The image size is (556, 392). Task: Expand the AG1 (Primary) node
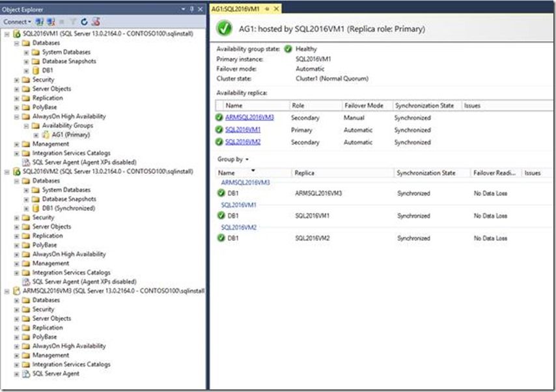click(36, 135)
